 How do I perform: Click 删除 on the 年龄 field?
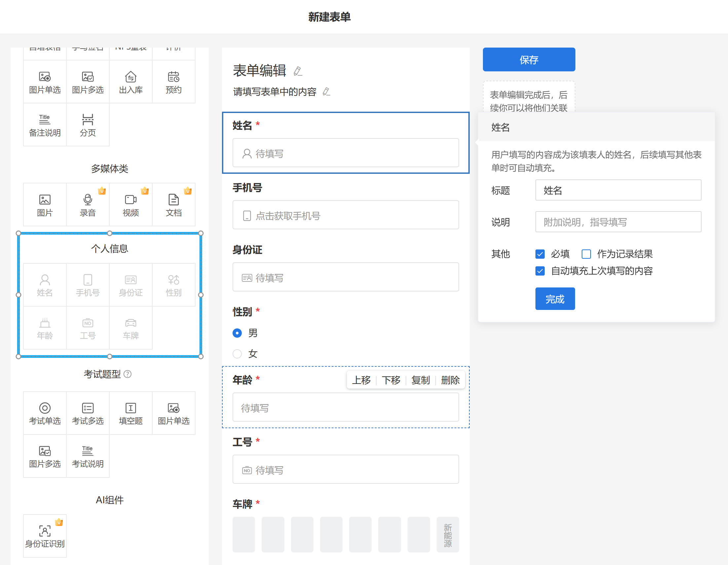pyautogui.click(x=450, y=380)
